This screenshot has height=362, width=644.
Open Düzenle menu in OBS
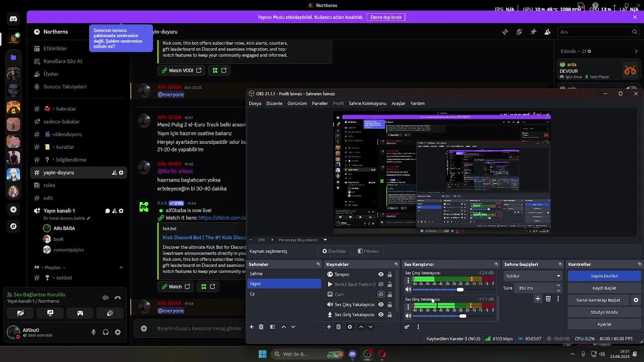click(274, 104)
